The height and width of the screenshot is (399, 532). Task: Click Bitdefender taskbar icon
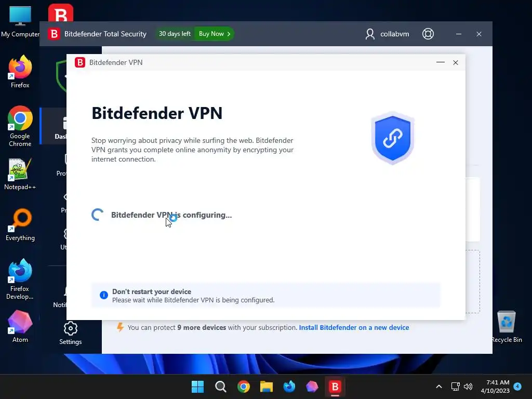(335, 387)
